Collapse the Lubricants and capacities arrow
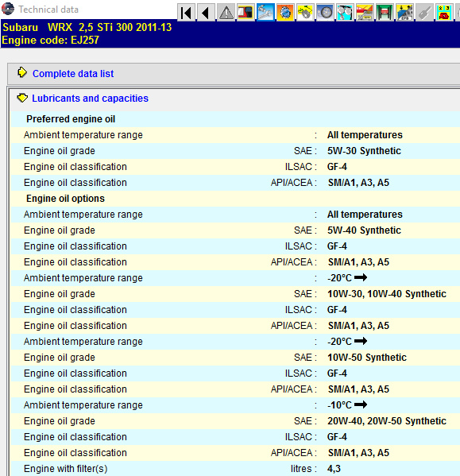Screen dimensions: 460x476 tap(22, 98)
